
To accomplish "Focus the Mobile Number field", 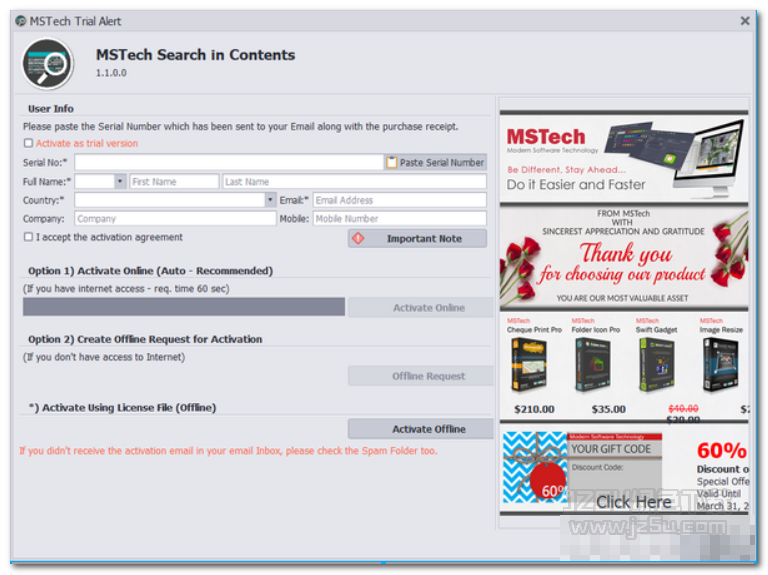I will point(400,219).
